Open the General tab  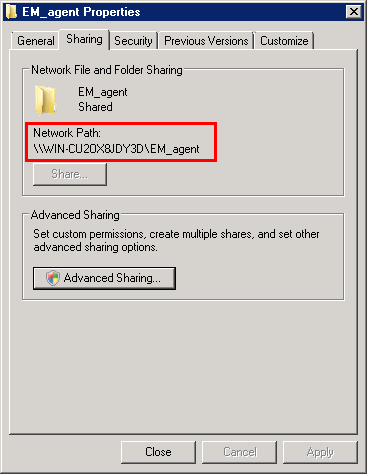click(36, 41)
